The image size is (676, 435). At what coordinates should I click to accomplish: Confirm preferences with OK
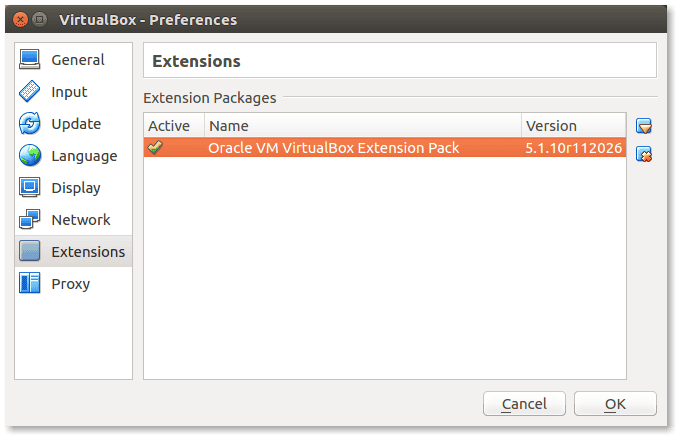coord(615,404)
